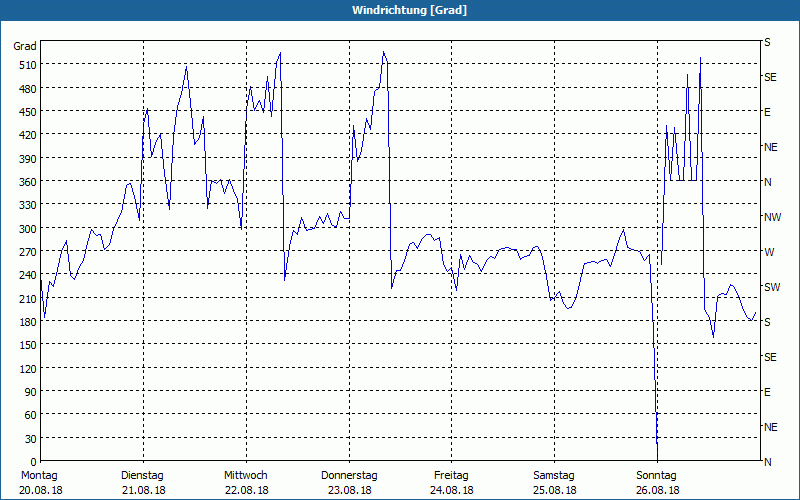
Task: Click the 420 value on left axis
Action: tap(28, 135)
